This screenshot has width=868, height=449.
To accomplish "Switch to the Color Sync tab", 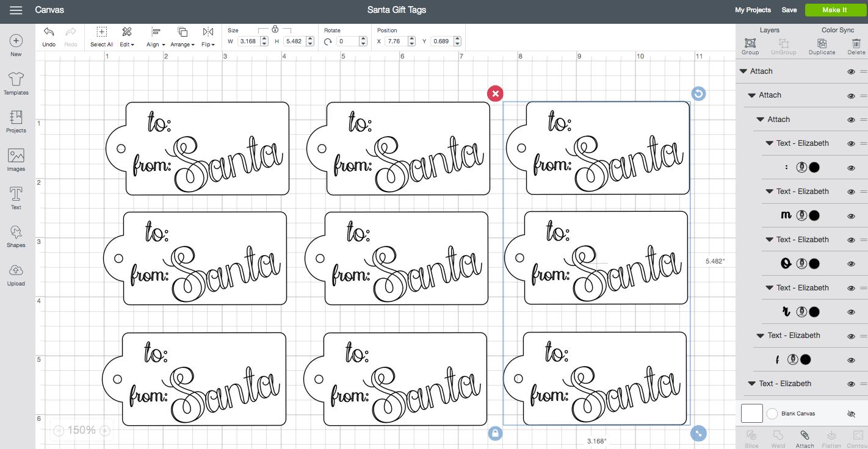I will [x=837, y=30].
